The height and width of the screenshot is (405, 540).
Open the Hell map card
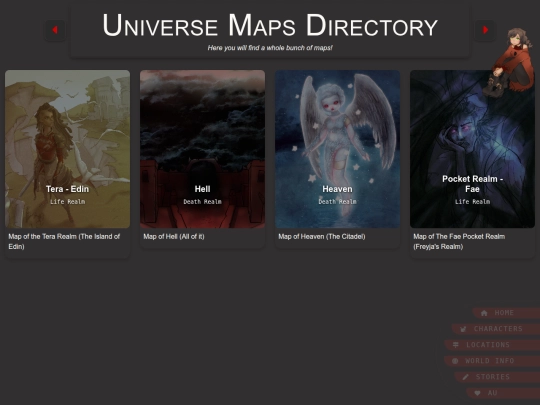[202, 149]
